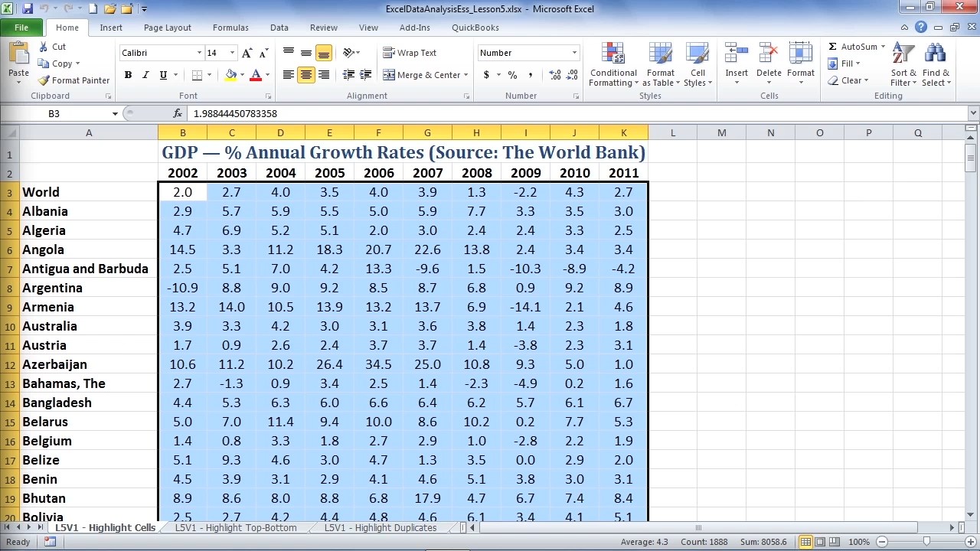Open Conditional Formatting menu
The image size is (980, 551).
pyautogui.click(x=613, y=65)
